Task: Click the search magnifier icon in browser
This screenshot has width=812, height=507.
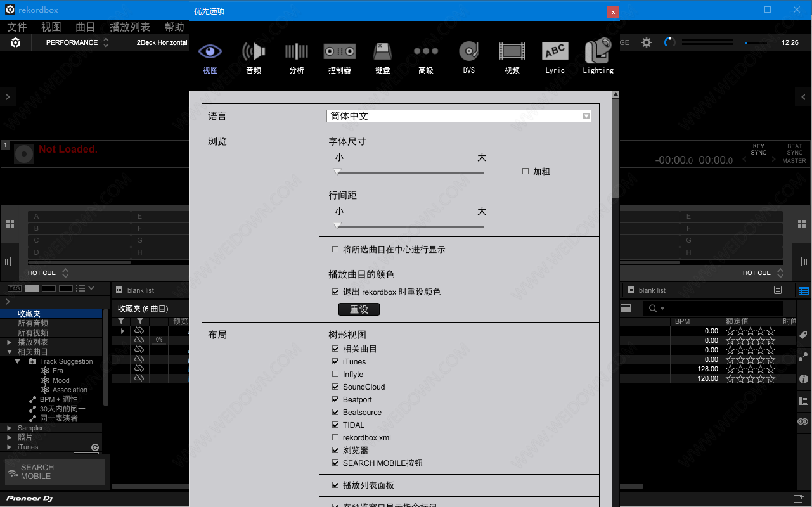Action: pyautogui.click(x=653, y=309)
